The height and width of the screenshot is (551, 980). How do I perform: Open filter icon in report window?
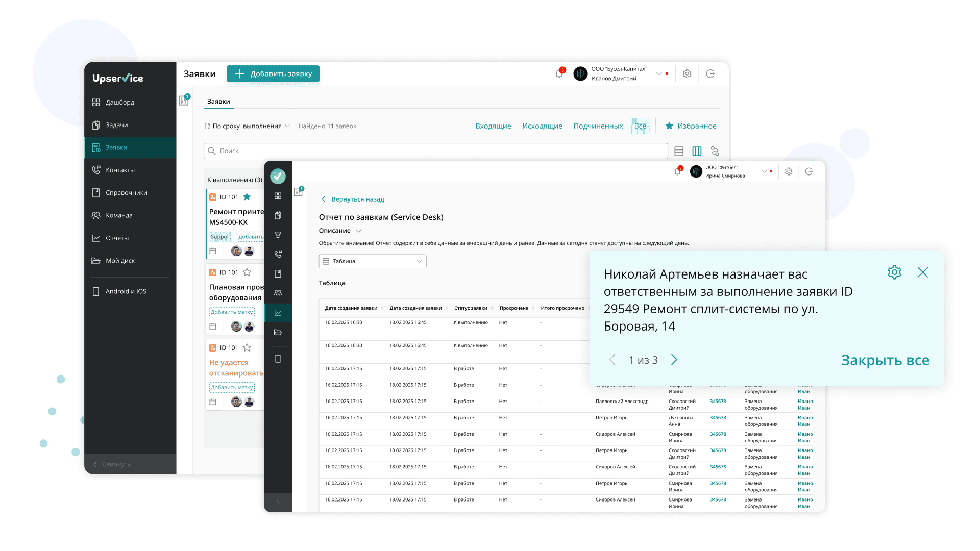299,191
